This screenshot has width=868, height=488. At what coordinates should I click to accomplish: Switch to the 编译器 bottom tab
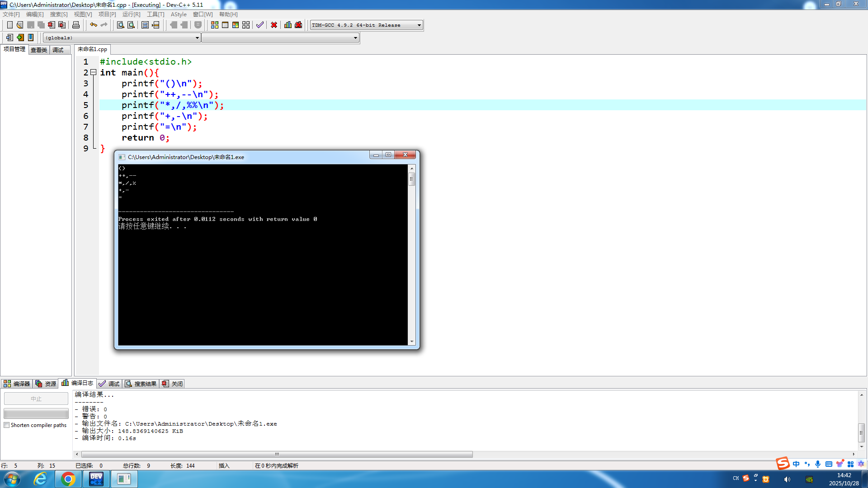[17, 384]
